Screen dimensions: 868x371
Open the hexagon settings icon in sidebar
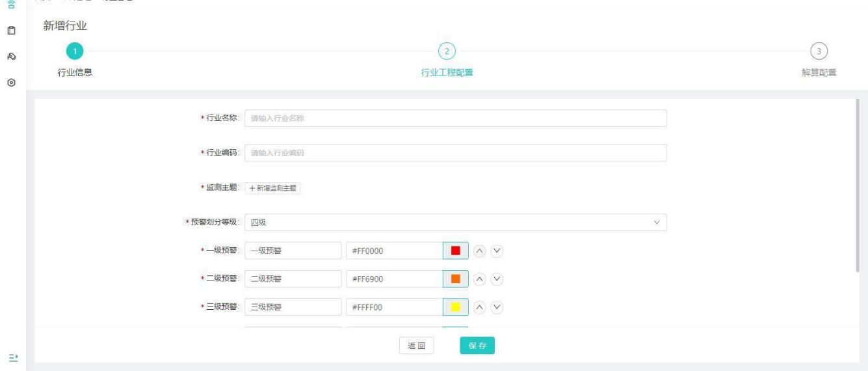coord(11,83)
